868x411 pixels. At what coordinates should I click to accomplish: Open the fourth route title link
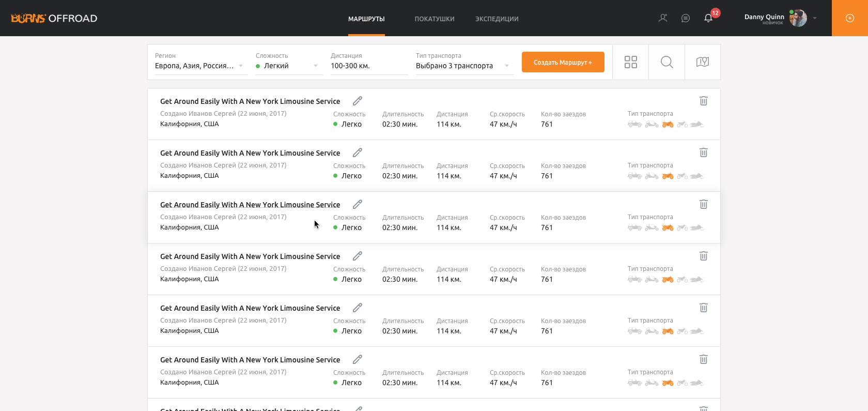click(250, 256)
